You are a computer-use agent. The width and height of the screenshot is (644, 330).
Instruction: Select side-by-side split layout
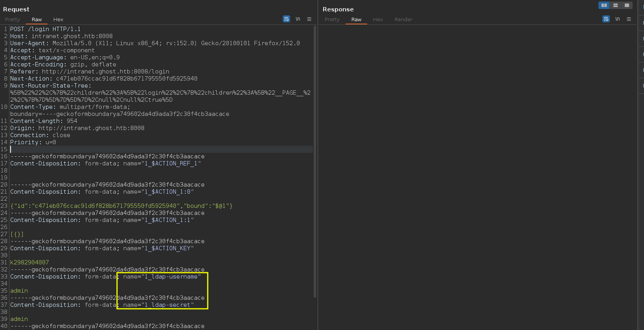click(x=604, y=5)
